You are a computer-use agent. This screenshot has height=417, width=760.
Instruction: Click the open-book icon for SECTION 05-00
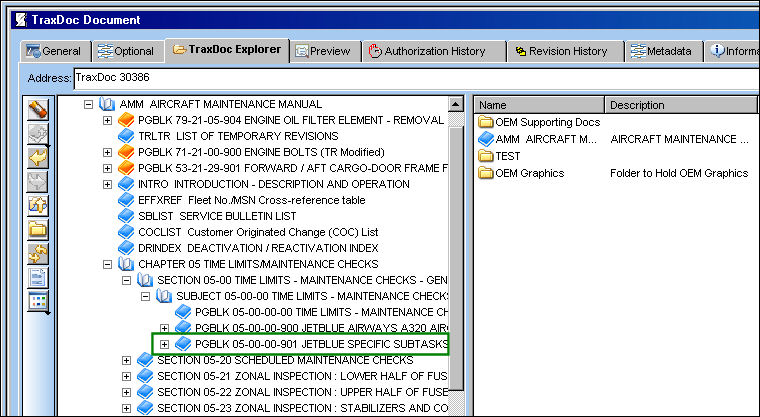[x=145, y=280]
